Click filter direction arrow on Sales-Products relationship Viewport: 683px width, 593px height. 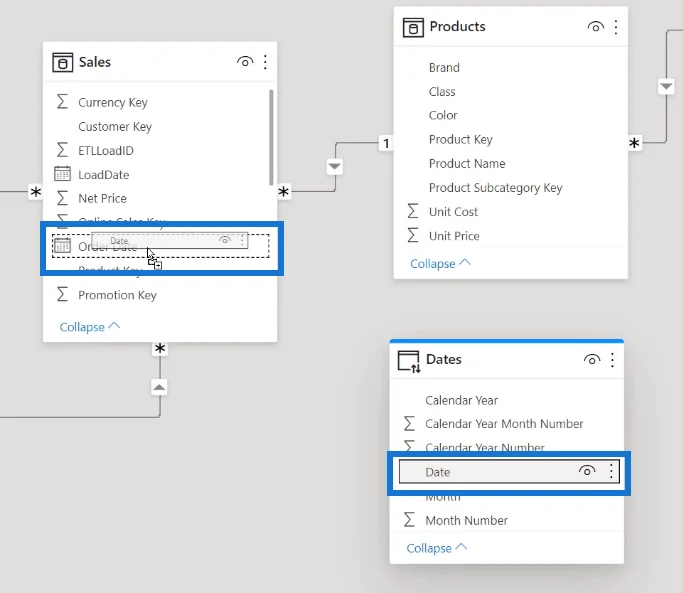click(x=334, y=166)
